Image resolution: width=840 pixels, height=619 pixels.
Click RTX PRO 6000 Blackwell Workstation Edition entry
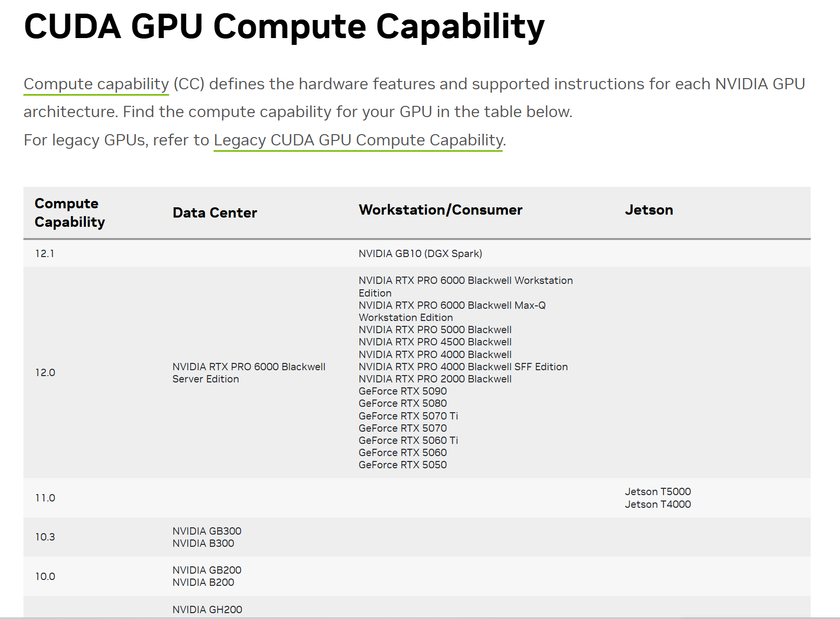click(466, 287)
